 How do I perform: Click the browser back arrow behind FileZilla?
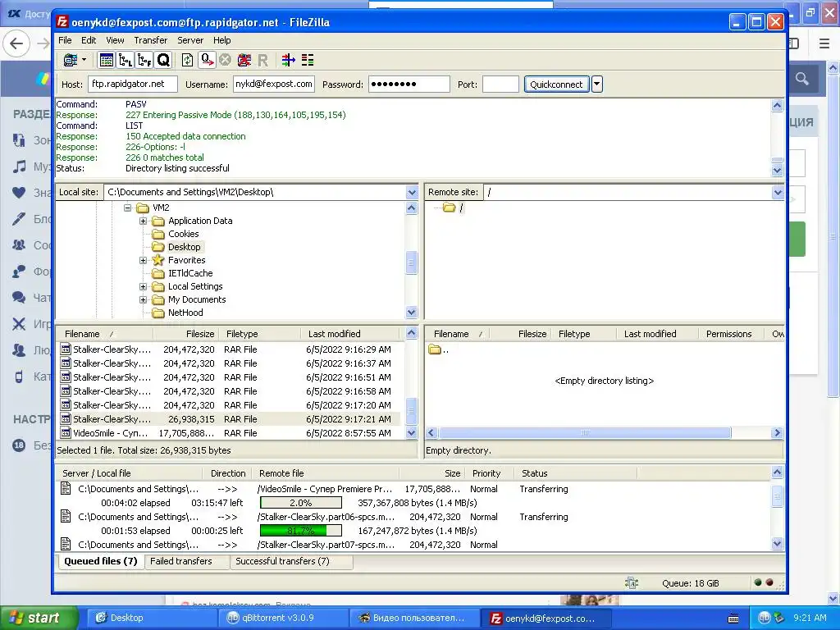16,43
